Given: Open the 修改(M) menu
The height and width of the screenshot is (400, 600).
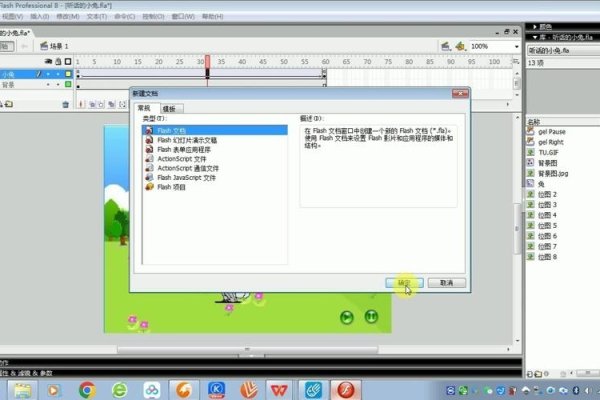Looking at the screenshot, I should pos(68,16).
